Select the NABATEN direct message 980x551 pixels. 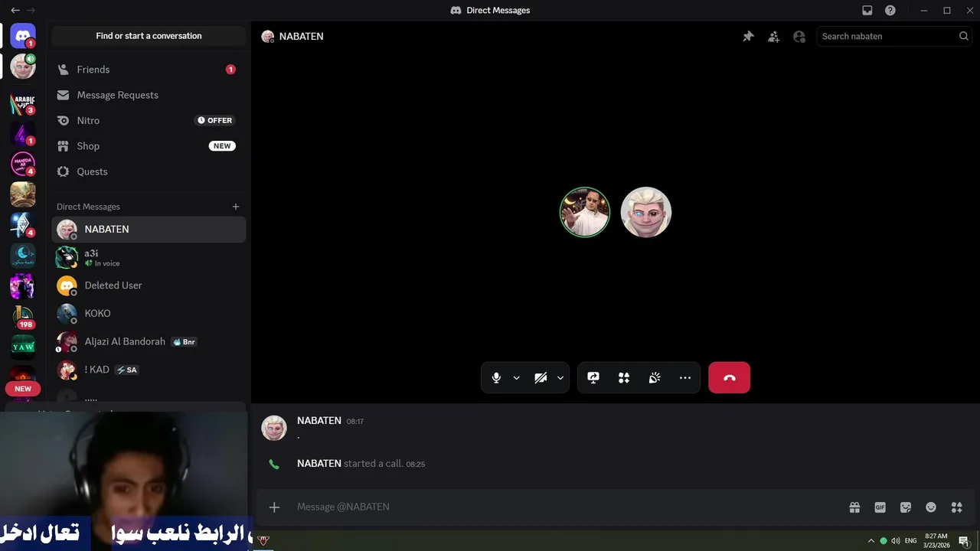tap(149, 229)
